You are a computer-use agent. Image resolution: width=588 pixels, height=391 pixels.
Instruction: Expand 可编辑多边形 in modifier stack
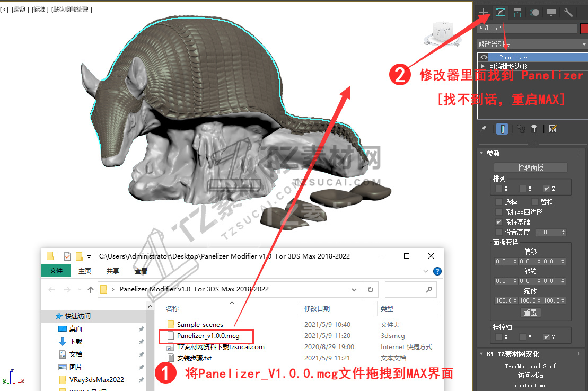(483, 66)
